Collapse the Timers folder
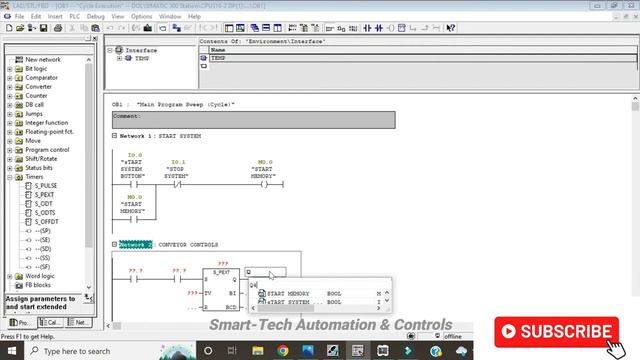640x360 pixels. [10, 177]
